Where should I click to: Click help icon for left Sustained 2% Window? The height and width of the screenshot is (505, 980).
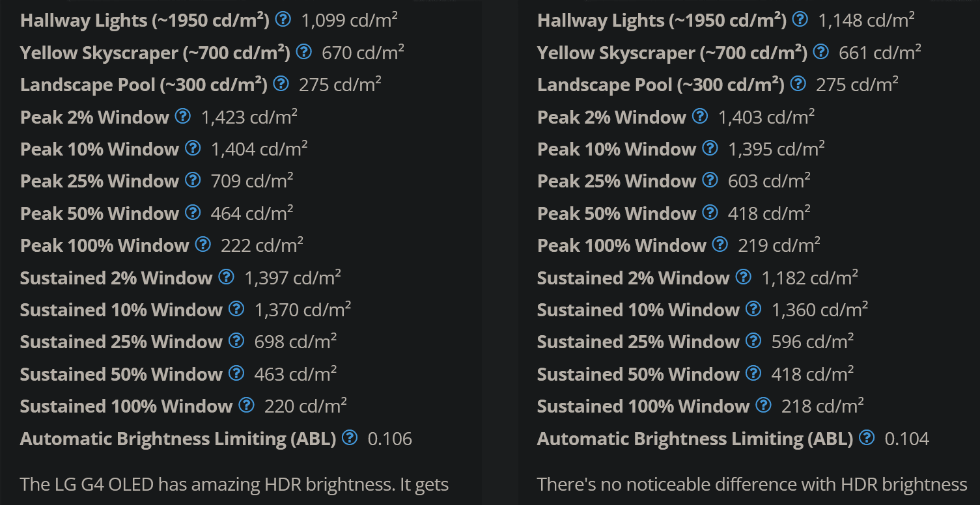pyautogui.click(x=226, y=277)
